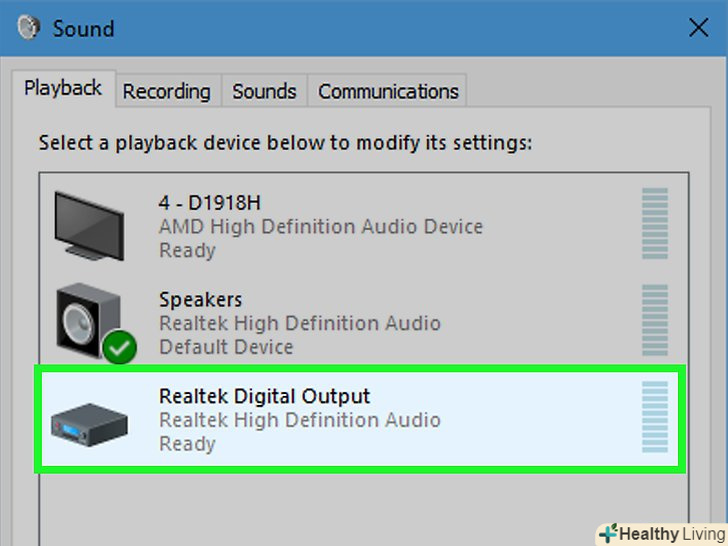Click the Healthy Living watermark link
Screen dimensions: 728x546
tap(660, 533)
